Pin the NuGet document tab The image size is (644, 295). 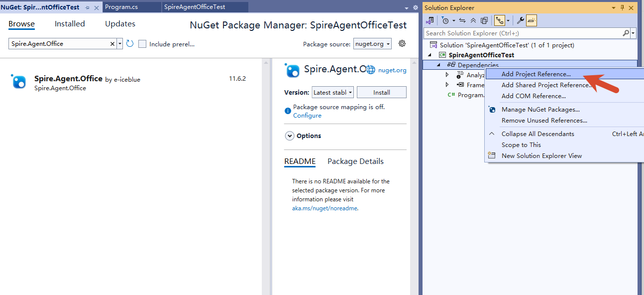click(88, 7)
